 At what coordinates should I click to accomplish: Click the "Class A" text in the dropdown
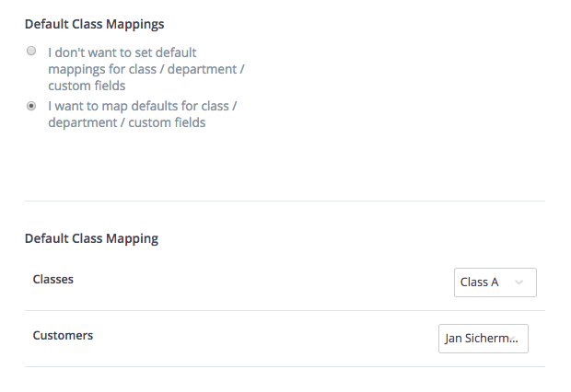point(479,282)
